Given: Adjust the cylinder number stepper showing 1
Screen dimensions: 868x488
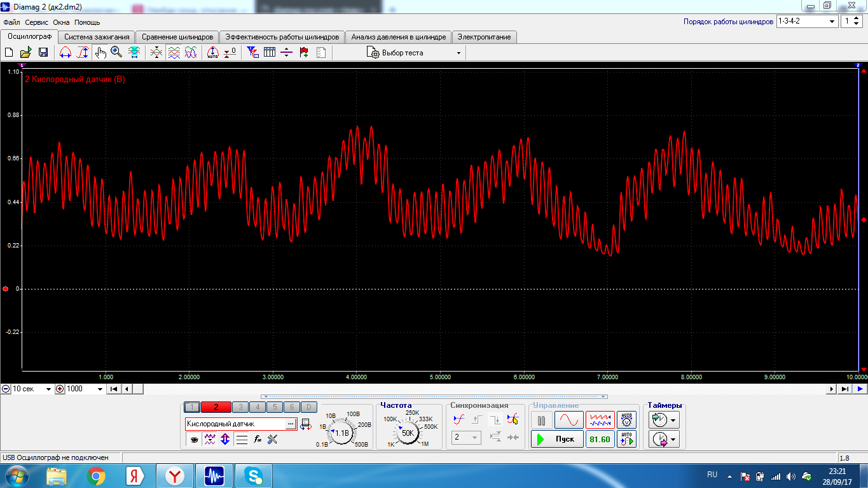Looking at the screenshot, I should tap(858, 21).
